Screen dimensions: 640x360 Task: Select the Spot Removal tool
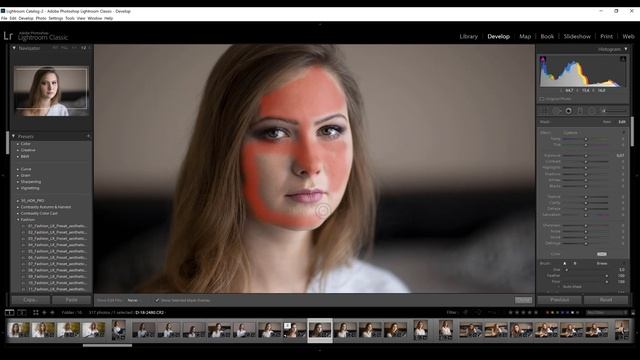coord(556,111)
